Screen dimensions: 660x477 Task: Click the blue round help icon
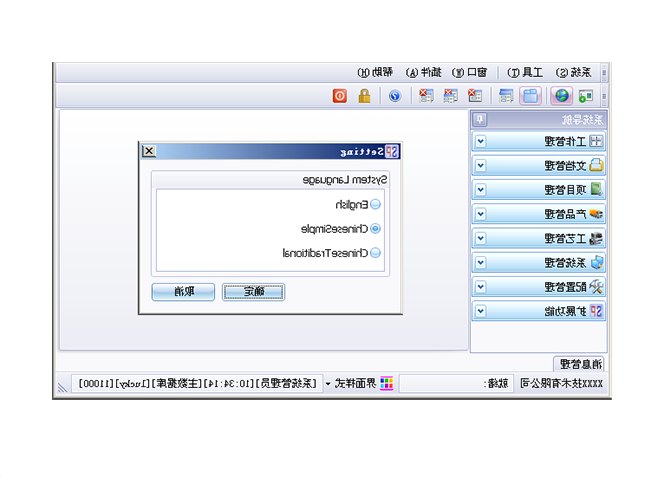[395, 96]
